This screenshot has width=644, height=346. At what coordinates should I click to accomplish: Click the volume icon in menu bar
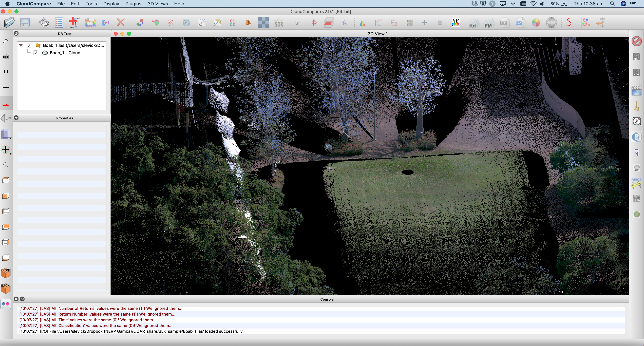[x=542, y=4]
